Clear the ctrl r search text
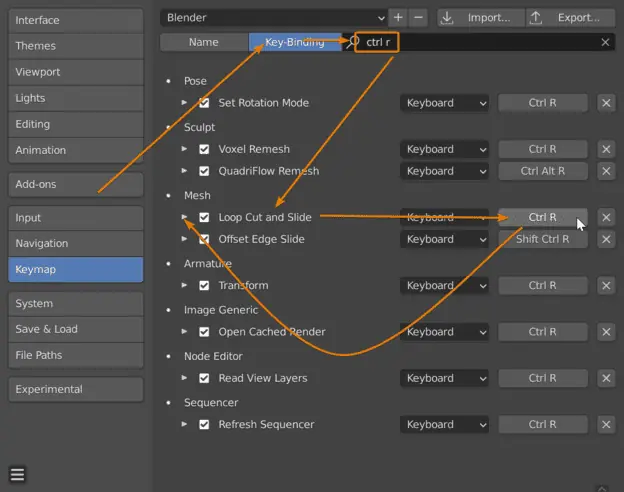Image resolution: width=624 pixels, height=492 pixels. 605,42
